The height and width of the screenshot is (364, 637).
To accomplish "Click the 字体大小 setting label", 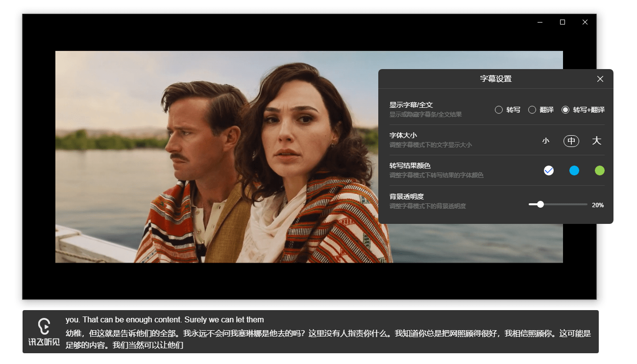I will (403, 135).
